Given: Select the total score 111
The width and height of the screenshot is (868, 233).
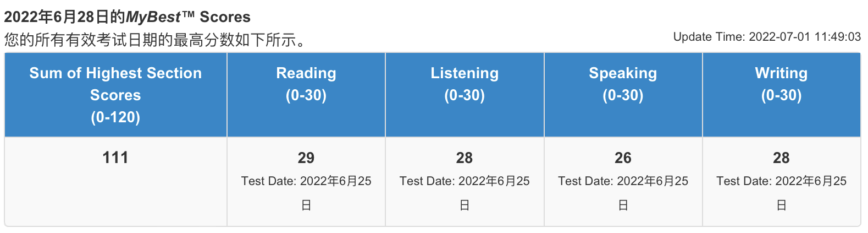Looking at the screenshot, I should click(115, 158).
